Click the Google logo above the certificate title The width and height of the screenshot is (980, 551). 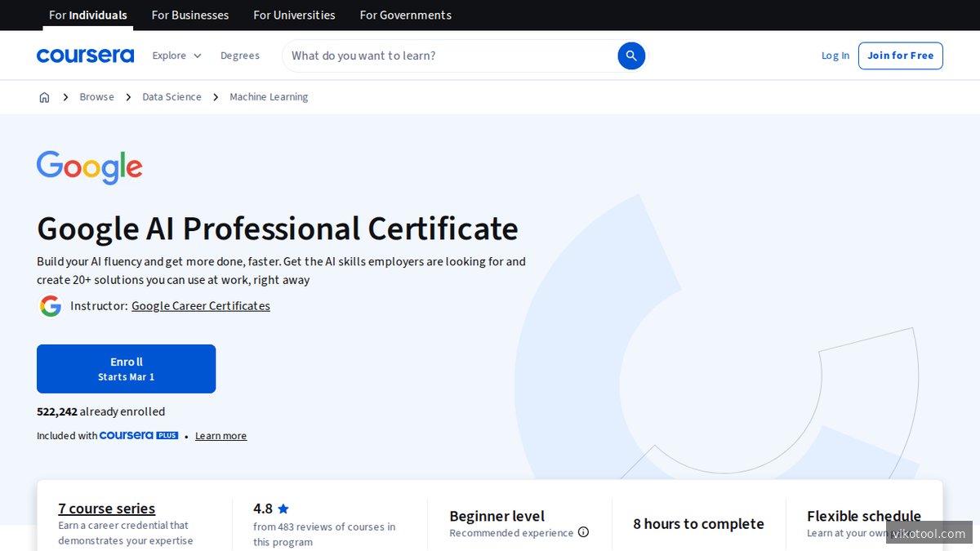(89, 167)
